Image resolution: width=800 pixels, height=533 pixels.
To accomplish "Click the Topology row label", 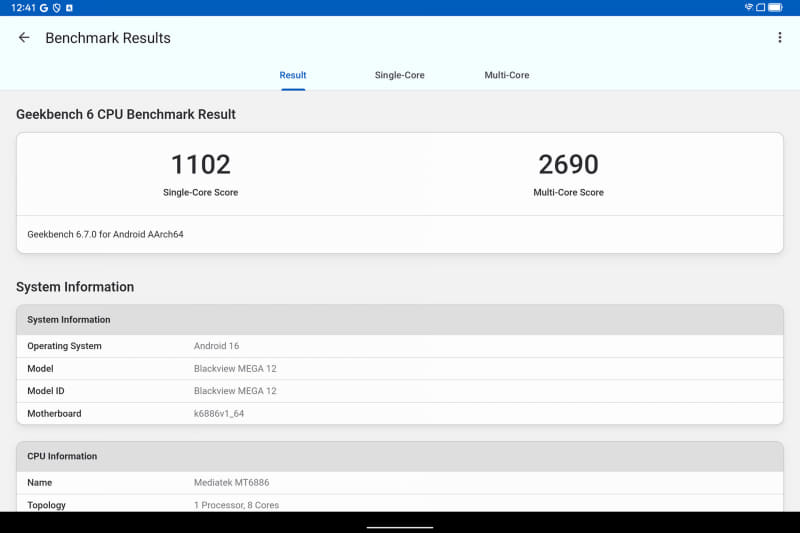I will pyautogui.click(x=46, y=505).
